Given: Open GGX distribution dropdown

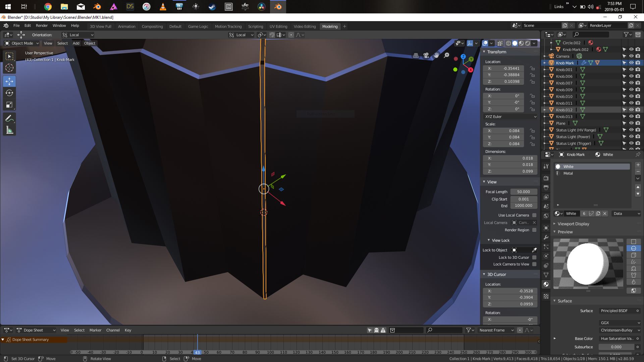Looking at the screenshot, I should point(620,323).
